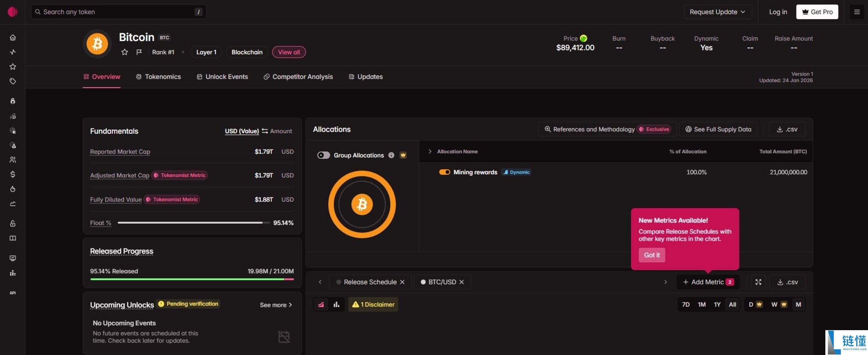The width and height of the screenshot is (868, 355).
Task: Select the area chart view icon
Action: tap(321, 305)
